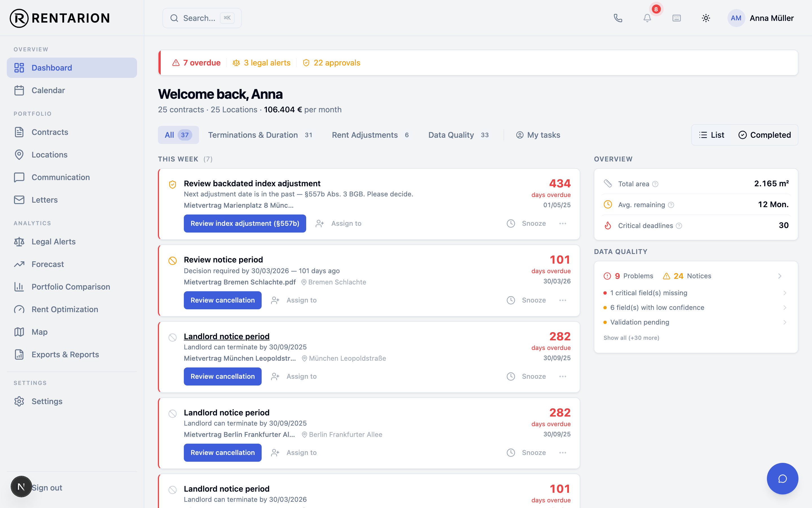Click Assign to on Bremen Schlachte card
Viewport: 812px width, 508px height.
(294, 300)
